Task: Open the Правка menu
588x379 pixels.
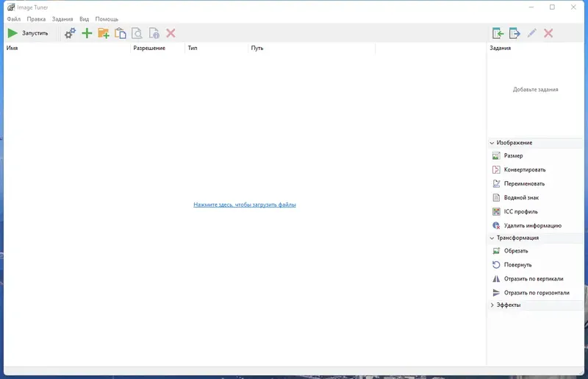Action: [36, 19]
